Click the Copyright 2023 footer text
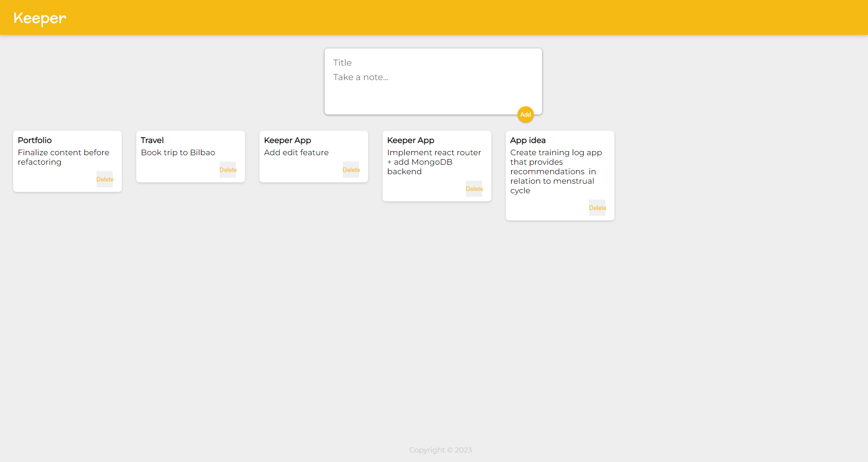Image resolution: width=868 pixels, height=462 pixels. [x=440, y=450]
